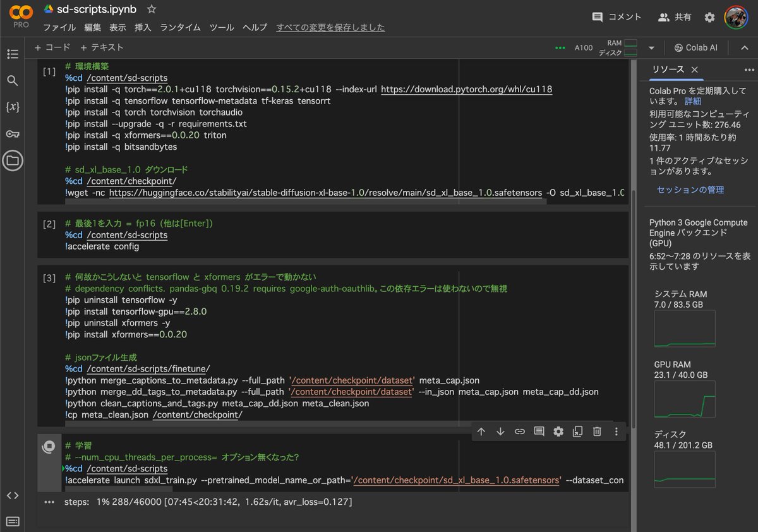Add a comment to the selected cell
The image size is (758, 532).
point(539,432)
